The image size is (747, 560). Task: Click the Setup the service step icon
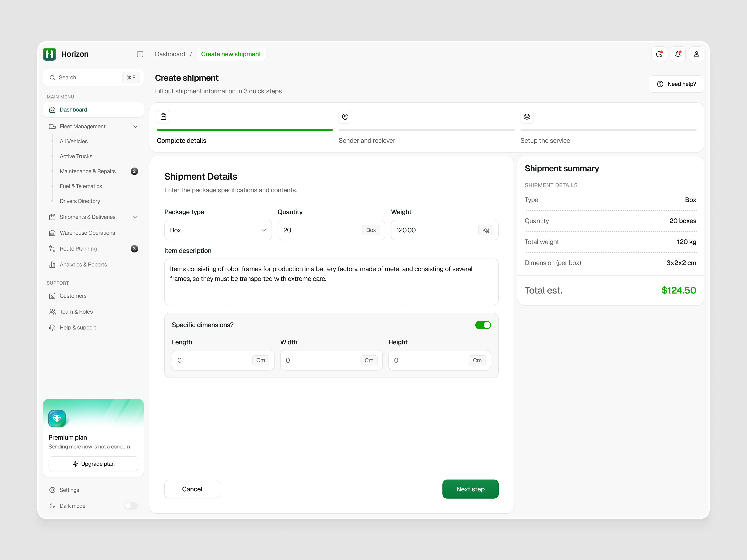click(527, 116)
